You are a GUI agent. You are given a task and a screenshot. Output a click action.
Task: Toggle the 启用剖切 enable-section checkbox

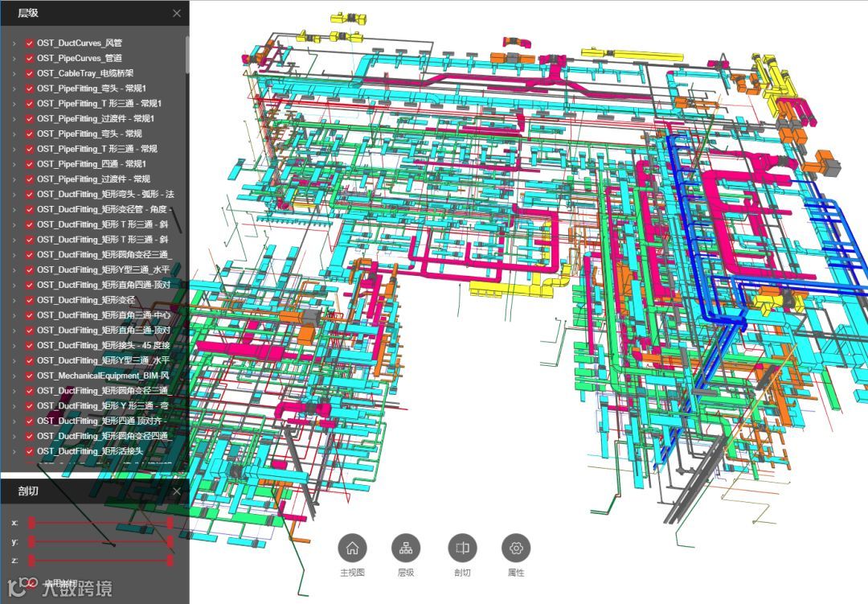pyautogui.click(x=30, y=582)
